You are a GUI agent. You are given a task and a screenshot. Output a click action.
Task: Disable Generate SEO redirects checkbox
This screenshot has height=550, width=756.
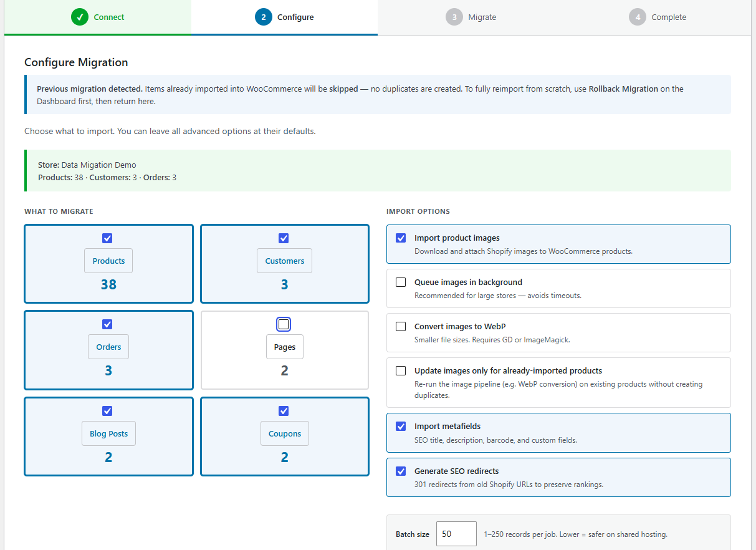[x=401, y=471]
